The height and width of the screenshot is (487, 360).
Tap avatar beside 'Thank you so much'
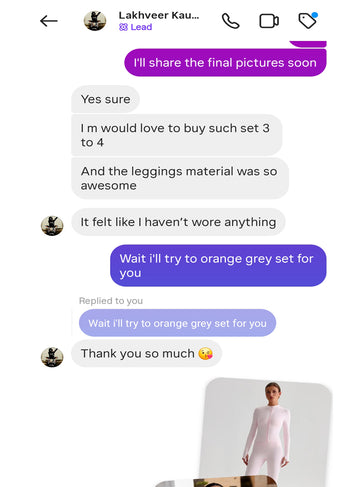point(52,357)
